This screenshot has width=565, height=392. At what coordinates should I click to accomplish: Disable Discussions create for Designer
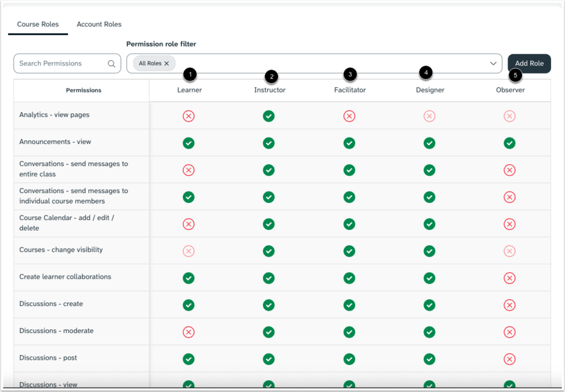[x=430, y=305]
